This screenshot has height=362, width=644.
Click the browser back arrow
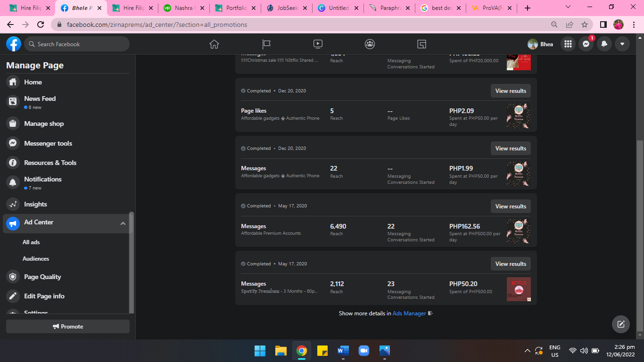pyautogui.click(x=10, y=25)
